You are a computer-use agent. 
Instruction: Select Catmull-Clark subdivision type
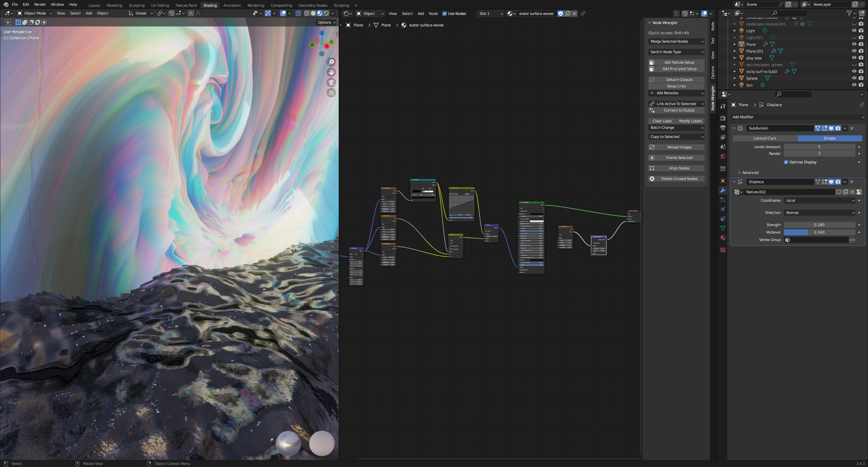point(765,138)
